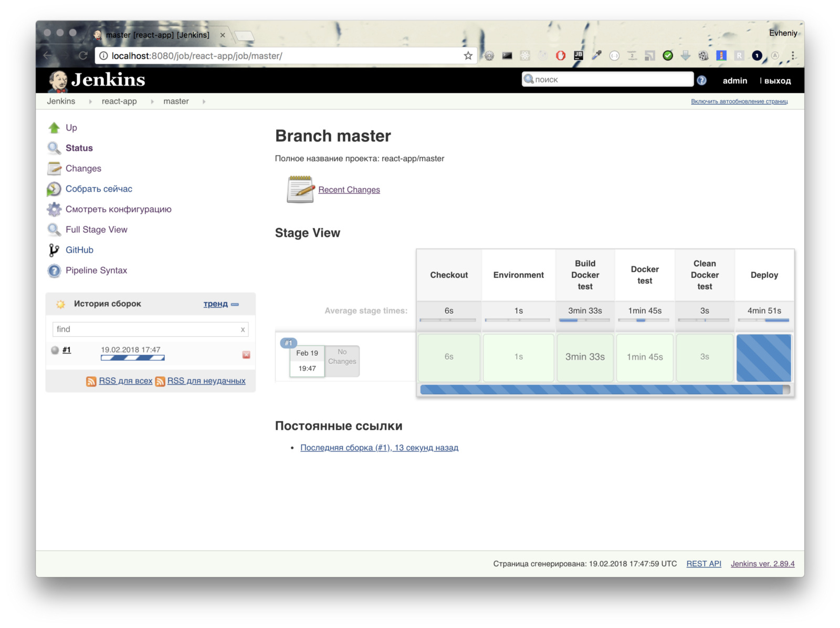Clear the find field with the x
840x628 pixels.
[243, 330]
